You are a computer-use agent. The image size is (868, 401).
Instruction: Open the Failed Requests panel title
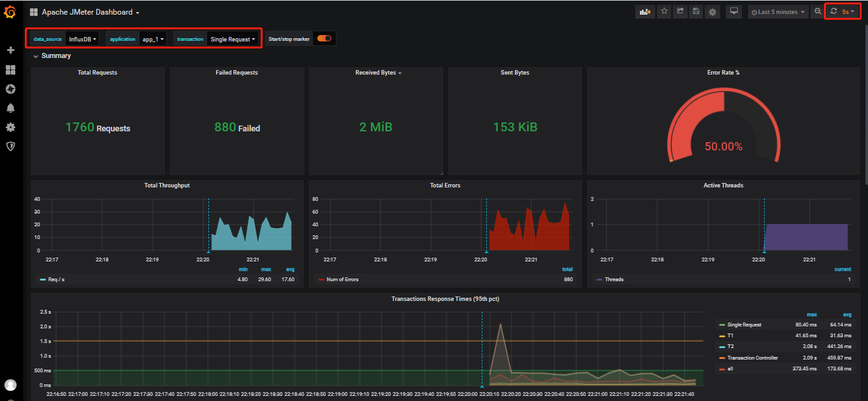(x=236, y=73)
